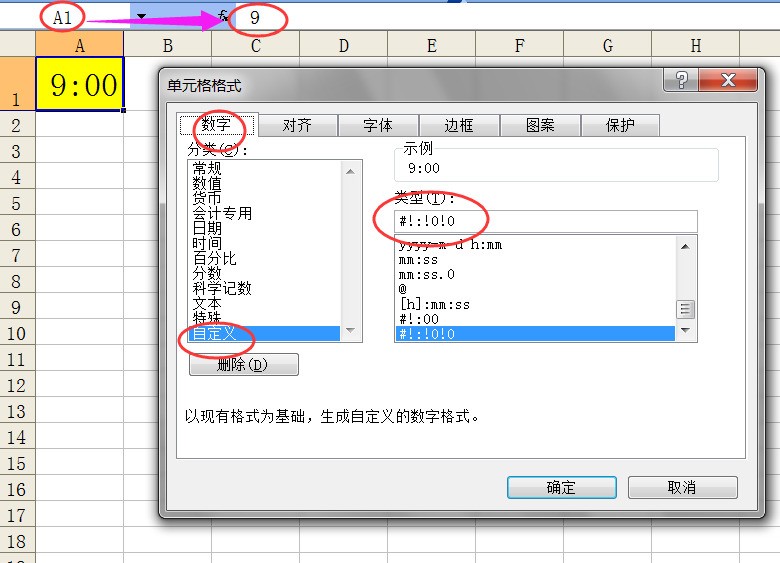780x563 pixels.
Task: Select row 18 header
Action: [17, 541]
